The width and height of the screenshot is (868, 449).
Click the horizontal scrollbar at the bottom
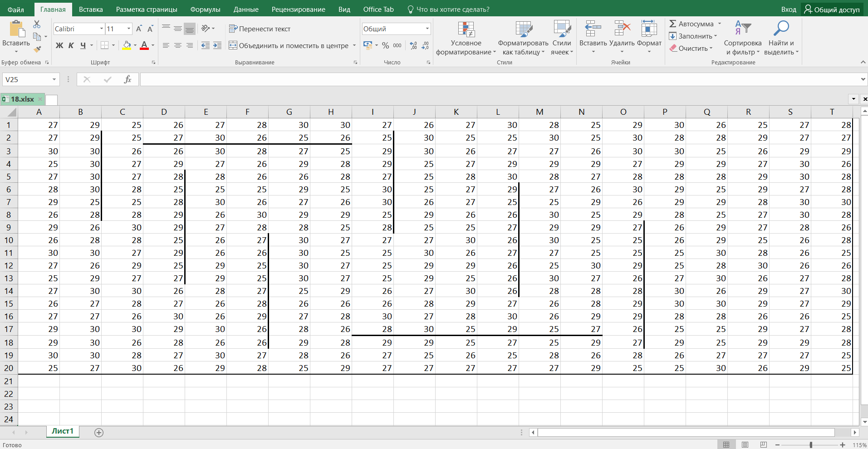pos(686,433)
